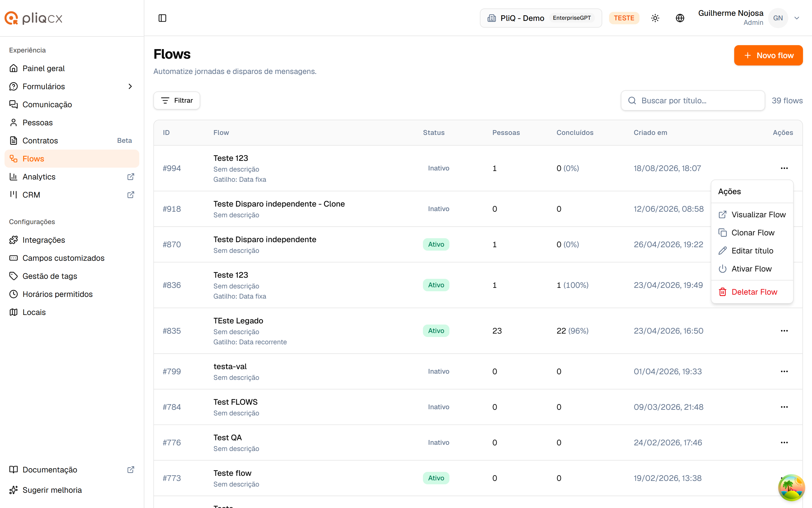Choose Clonar Flow from the menu

(x=752, y=233)
